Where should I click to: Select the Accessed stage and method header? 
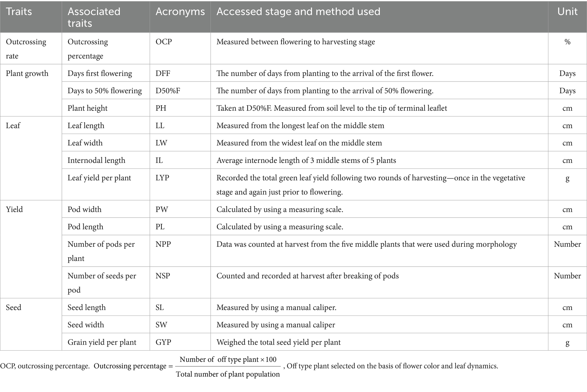coord(298,12)
